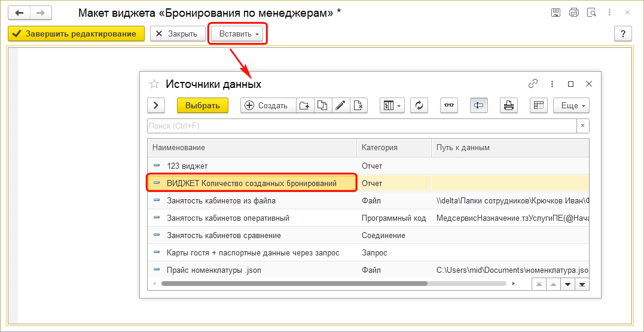Open the list view mode dropdown
The image size is (644, 332).
[x=392, y=105]
